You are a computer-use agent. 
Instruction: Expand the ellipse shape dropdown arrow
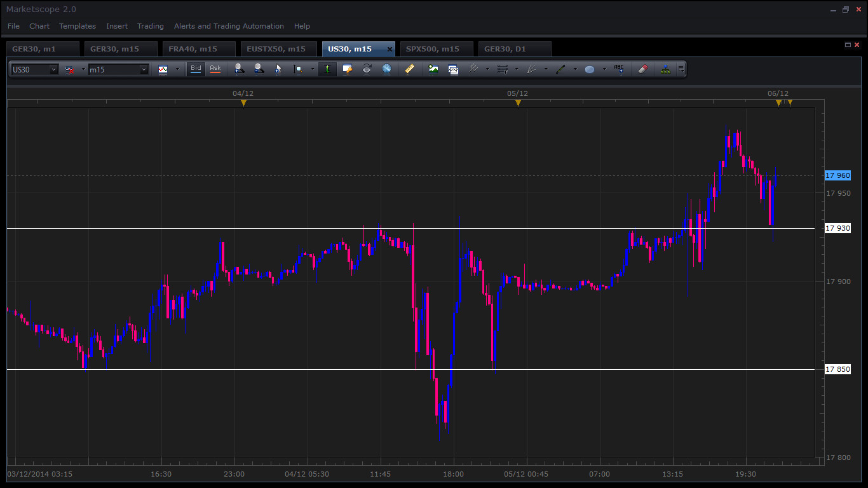click(604, 69)
